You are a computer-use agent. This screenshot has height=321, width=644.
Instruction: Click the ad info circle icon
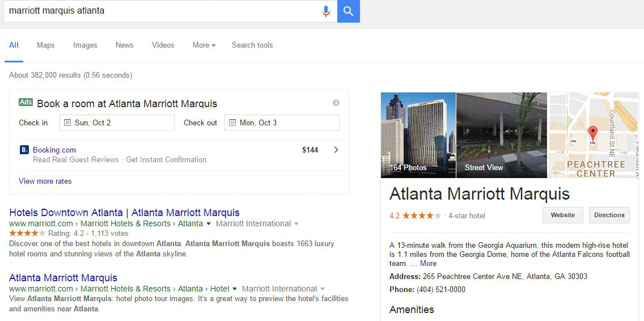(x=336, y=103)
